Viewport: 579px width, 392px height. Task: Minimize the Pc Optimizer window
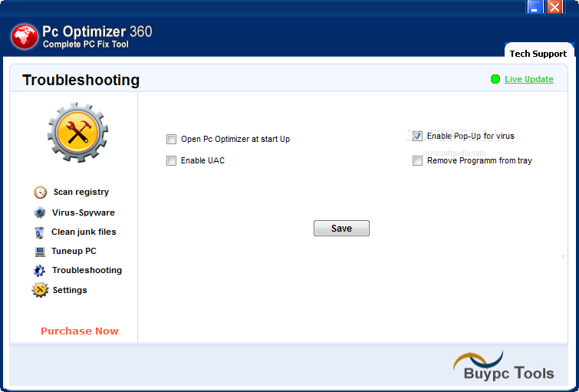click(535, 7)
